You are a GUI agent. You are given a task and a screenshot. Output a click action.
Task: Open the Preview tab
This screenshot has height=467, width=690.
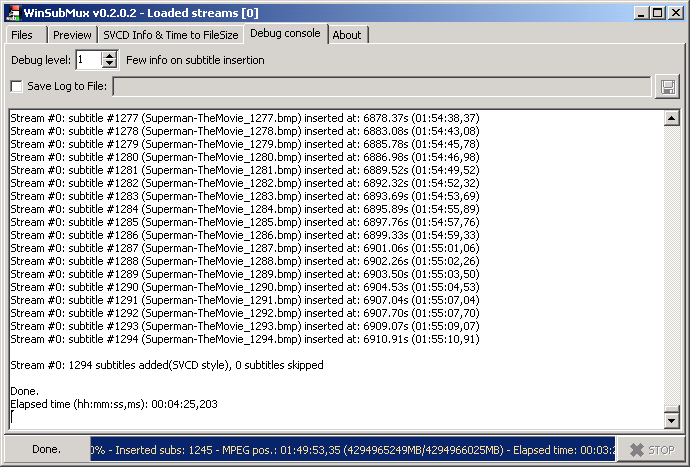click(72, 35)
